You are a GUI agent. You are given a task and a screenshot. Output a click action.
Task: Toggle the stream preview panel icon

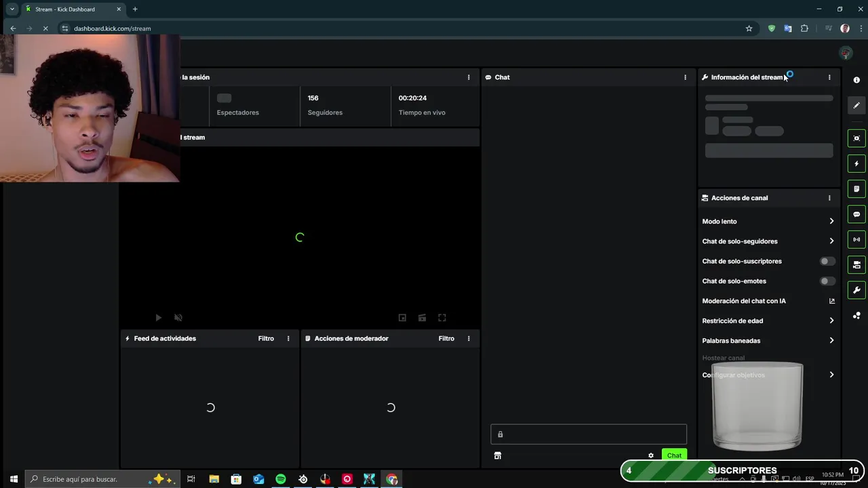click(856, 138)
